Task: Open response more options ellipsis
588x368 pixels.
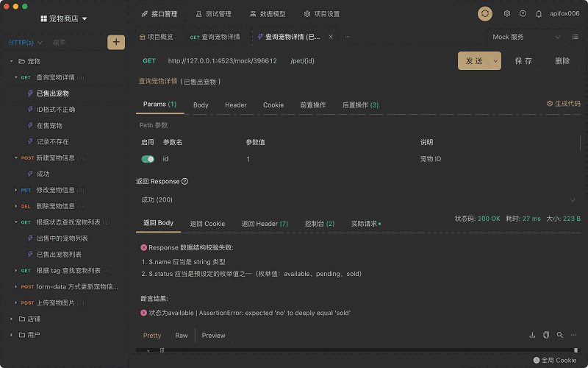Action: (x=574, y=335)
